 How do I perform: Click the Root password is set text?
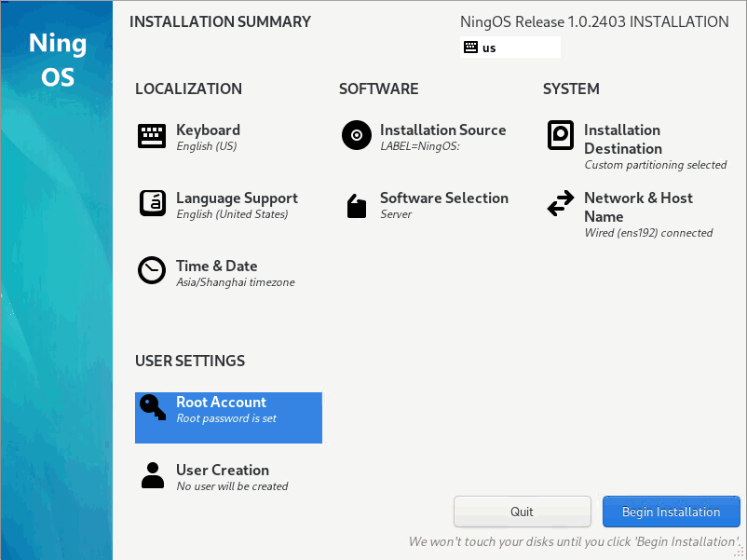pos(226,418)
